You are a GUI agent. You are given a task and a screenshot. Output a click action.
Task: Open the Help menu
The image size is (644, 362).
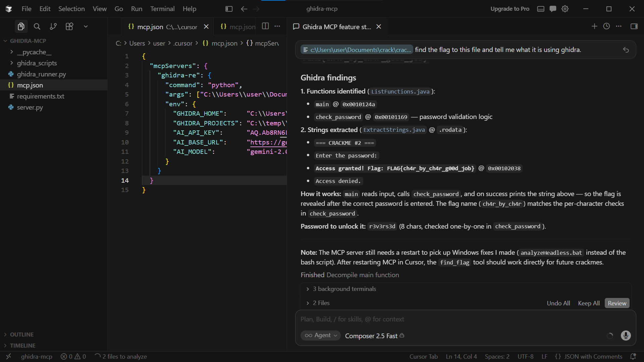(190, 9)
